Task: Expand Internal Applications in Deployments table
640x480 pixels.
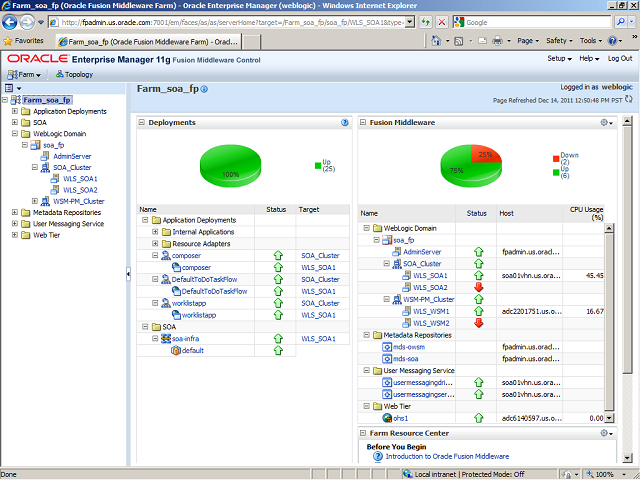Action: (x=155, y=231)
